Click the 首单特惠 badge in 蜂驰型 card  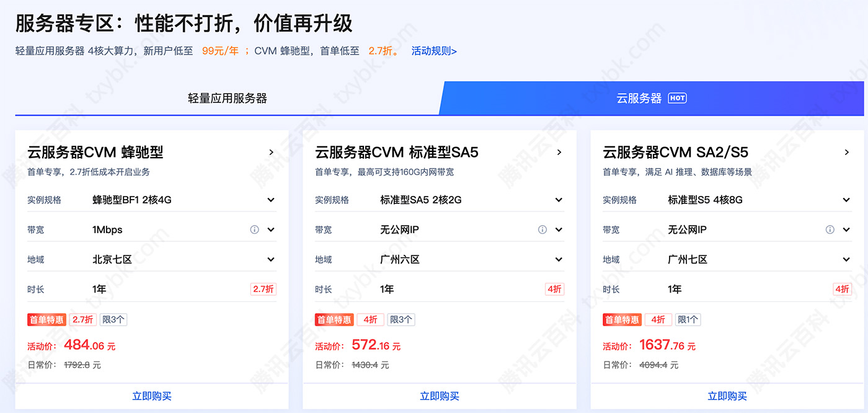click(46, 320)
